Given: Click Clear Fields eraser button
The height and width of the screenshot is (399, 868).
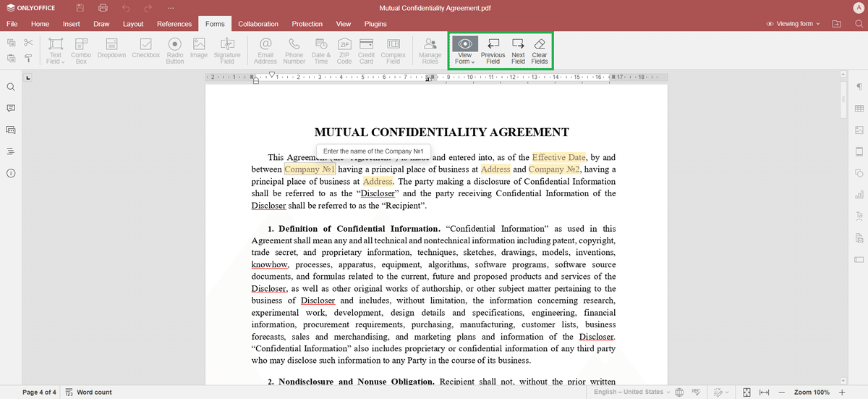Looking at the screenshot, I should point(540,51).
